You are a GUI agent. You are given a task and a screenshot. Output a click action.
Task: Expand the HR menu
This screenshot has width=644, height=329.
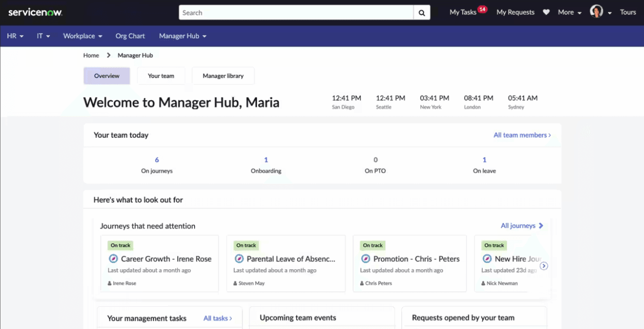15,36
